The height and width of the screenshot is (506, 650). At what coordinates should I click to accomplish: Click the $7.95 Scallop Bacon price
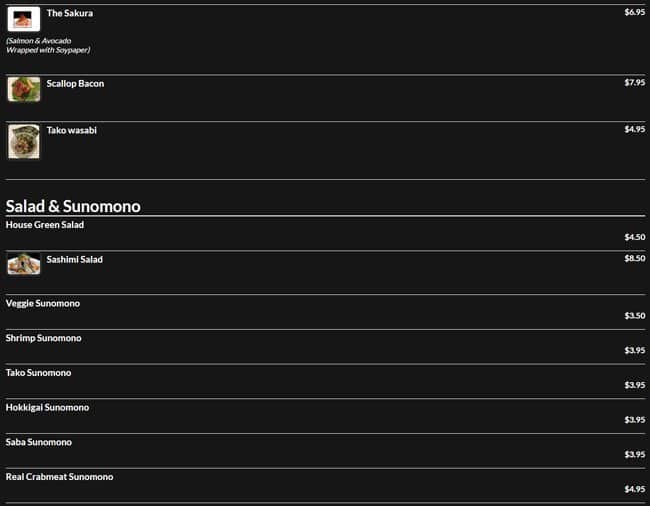tap(634, 82)
